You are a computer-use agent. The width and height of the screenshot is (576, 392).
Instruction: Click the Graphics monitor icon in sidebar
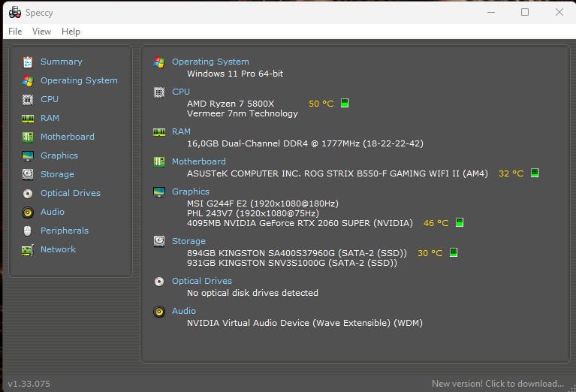click(28, 155)
